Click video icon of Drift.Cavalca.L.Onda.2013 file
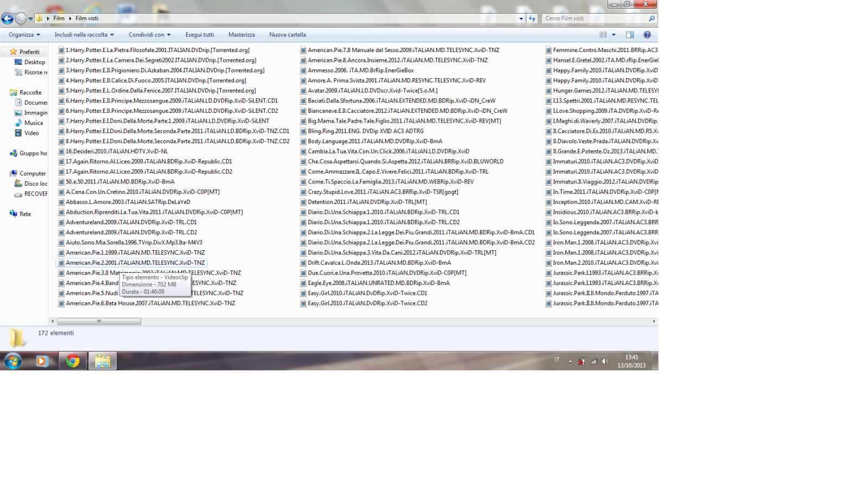Image resolution: width=868 pixels, height=488 pixels. coord(303,263)
